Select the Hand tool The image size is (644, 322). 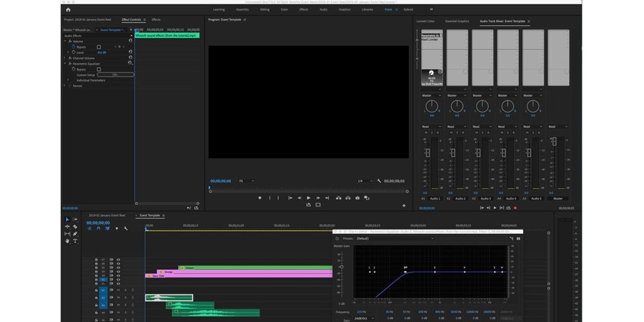tap(67, 241)
